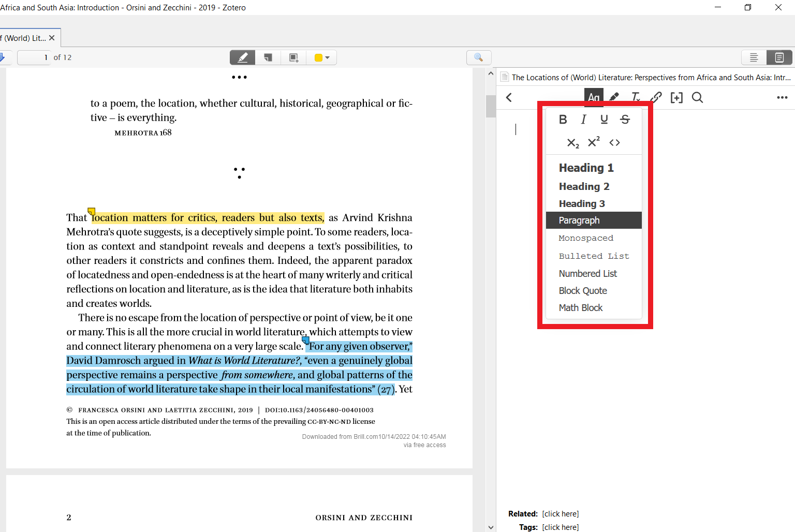The image size is (795, 532).
Task: Open the note options ellipsis menu
Action: 782,97
